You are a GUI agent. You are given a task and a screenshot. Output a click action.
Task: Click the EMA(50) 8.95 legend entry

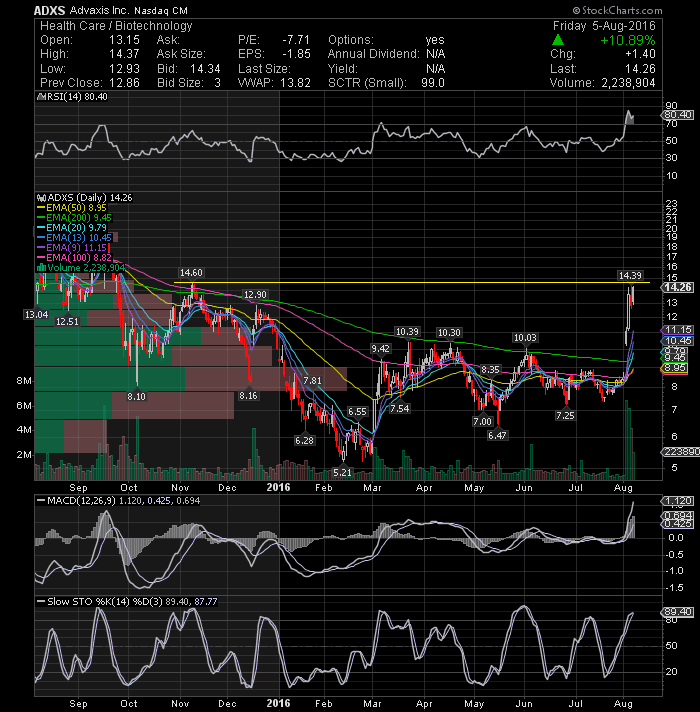click(72, 208)
